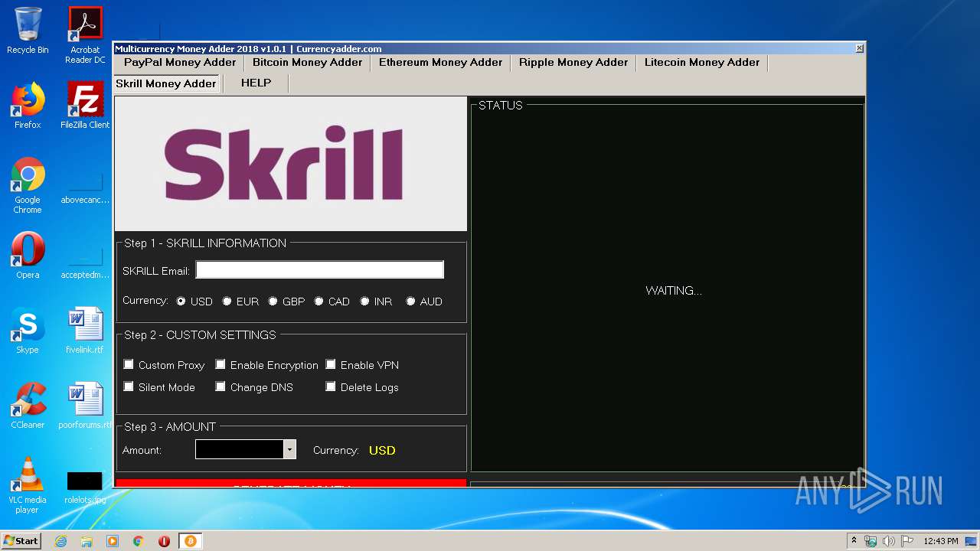
Task: Open Windows Explorer folder in taskbar
Action: tap(87, 541)
